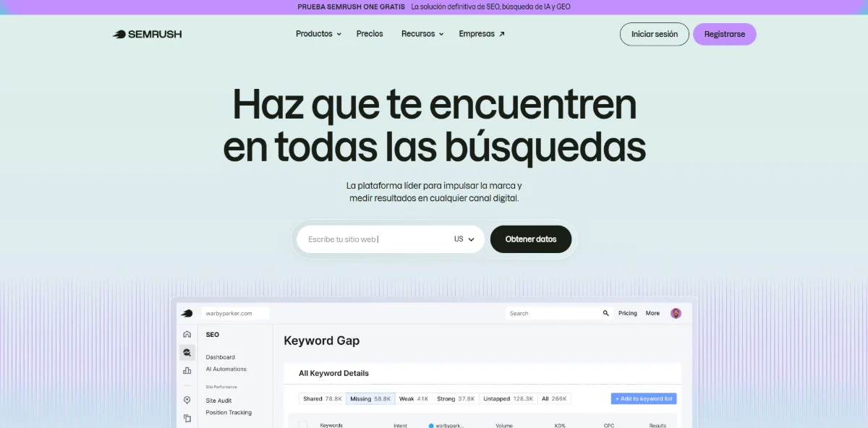The image size is (868, 428).
Task: Open the Precios page
Action: 370,34
